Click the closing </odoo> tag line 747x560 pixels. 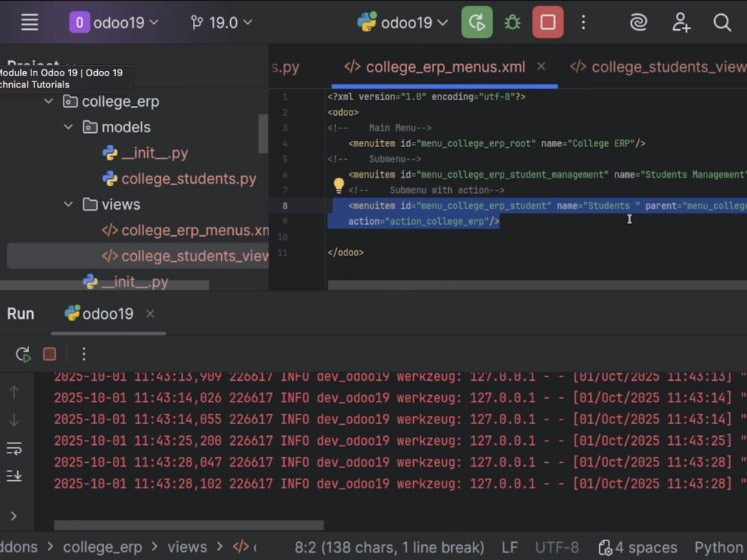click(x=345, y=252)
